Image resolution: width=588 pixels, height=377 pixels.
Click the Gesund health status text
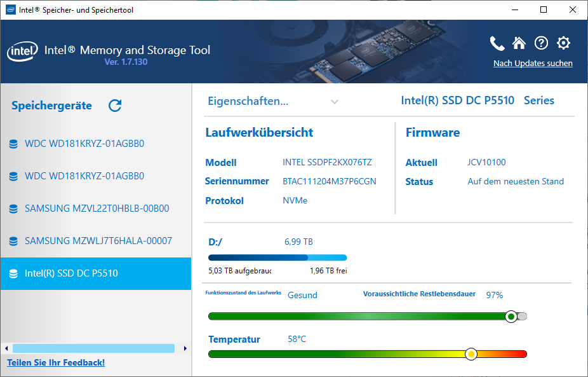click(x=302, y=295)
